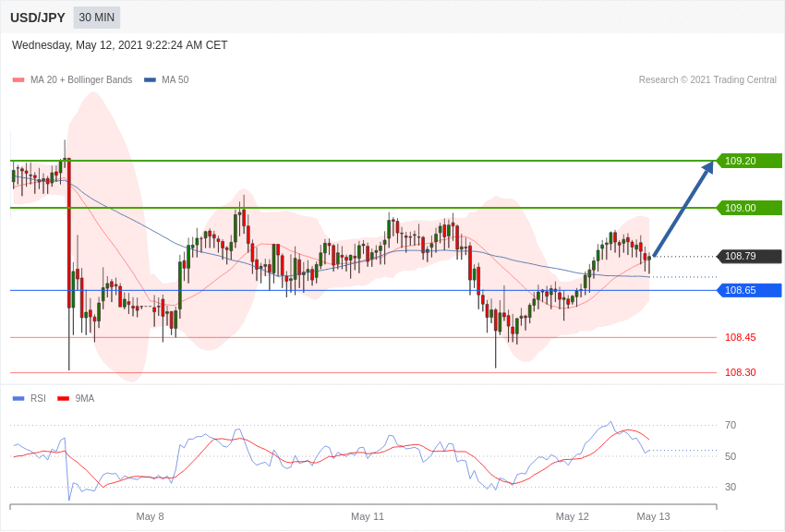Click the 9MA legend color swatch
The image size is (785, 532).
[x=64, y=398]
